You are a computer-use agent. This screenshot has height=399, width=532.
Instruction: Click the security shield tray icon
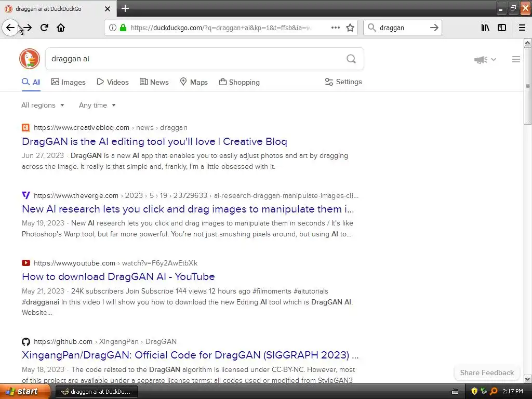point(474,392)
